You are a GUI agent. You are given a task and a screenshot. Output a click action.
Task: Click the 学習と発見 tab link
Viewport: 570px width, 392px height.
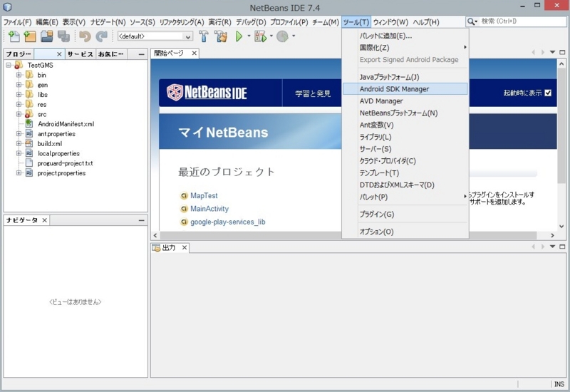313,93
